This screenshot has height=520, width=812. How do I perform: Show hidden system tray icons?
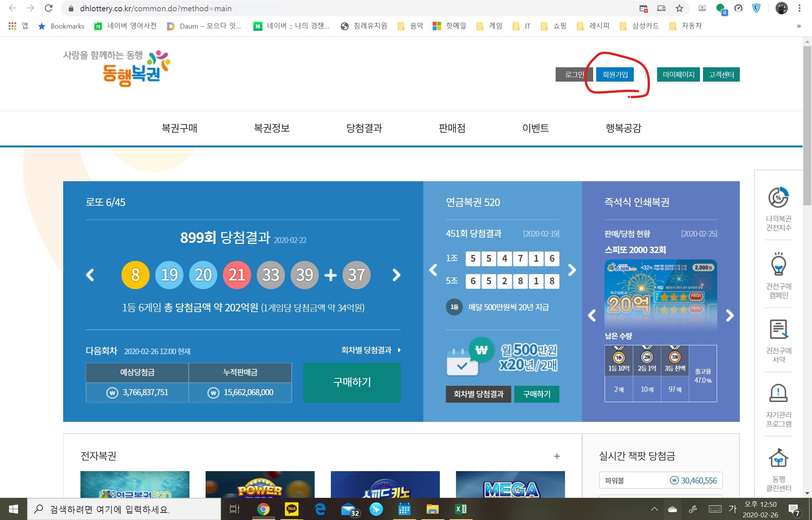click(x=654, y=509)
